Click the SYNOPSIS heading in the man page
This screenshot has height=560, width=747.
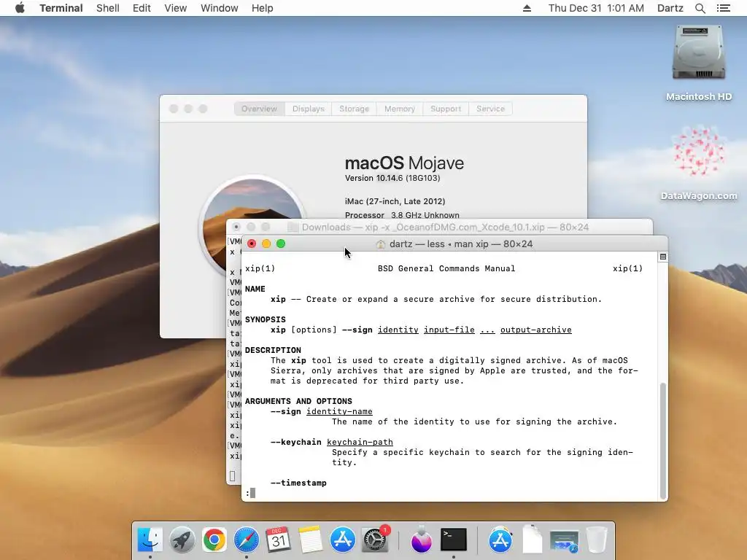point(266,319)
